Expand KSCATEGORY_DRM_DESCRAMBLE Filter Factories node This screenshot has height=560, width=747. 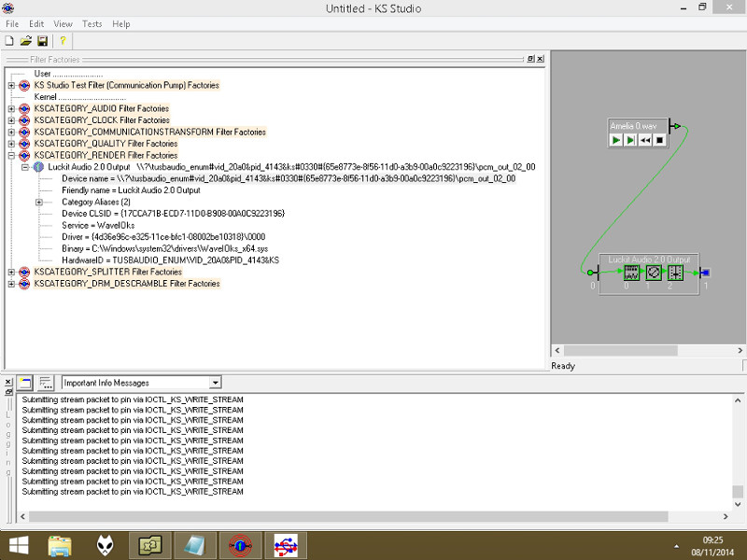tap(11, 284)
